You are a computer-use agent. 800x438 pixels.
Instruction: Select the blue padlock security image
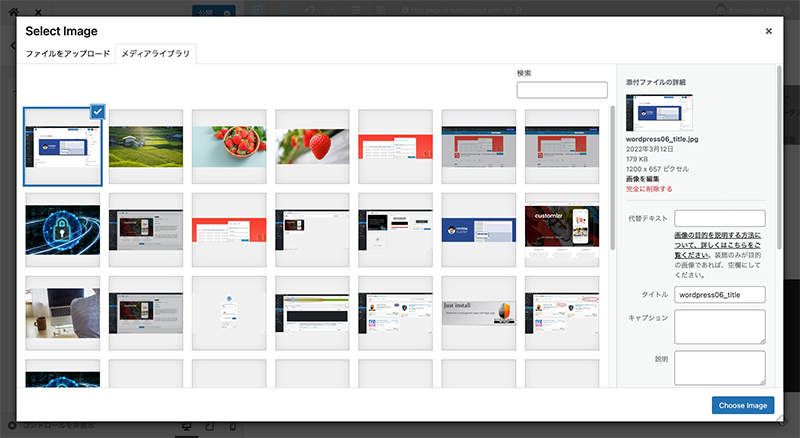(x=63, y=230)
